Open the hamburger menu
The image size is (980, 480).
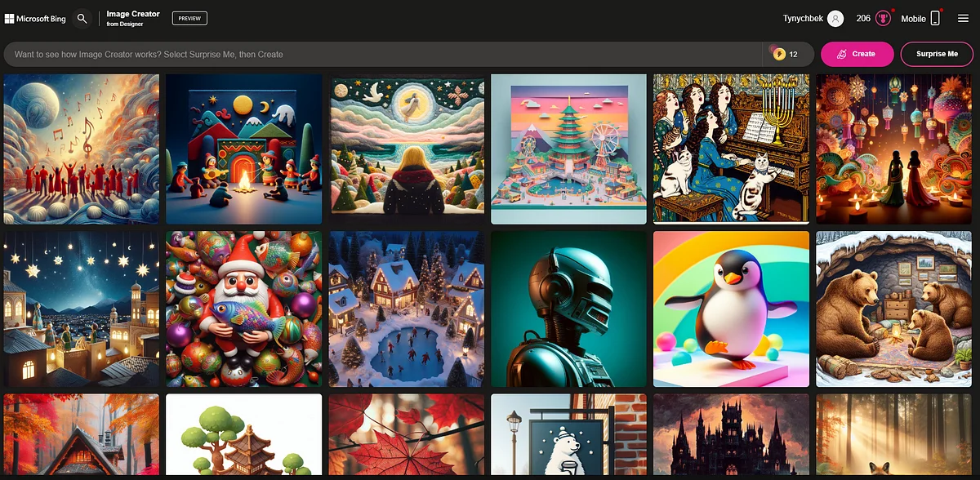tap(963, 19)
